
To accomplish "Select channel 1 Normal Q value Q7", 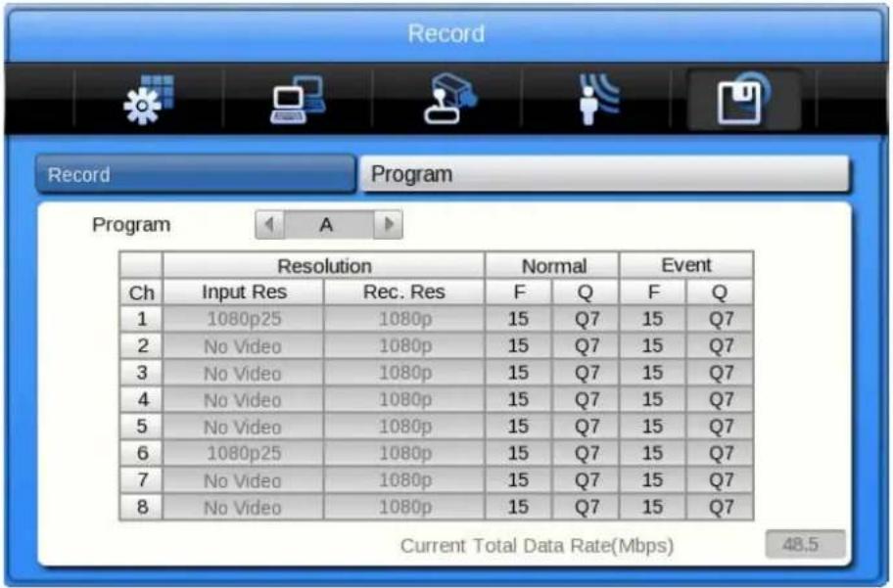I will [586, 319].
